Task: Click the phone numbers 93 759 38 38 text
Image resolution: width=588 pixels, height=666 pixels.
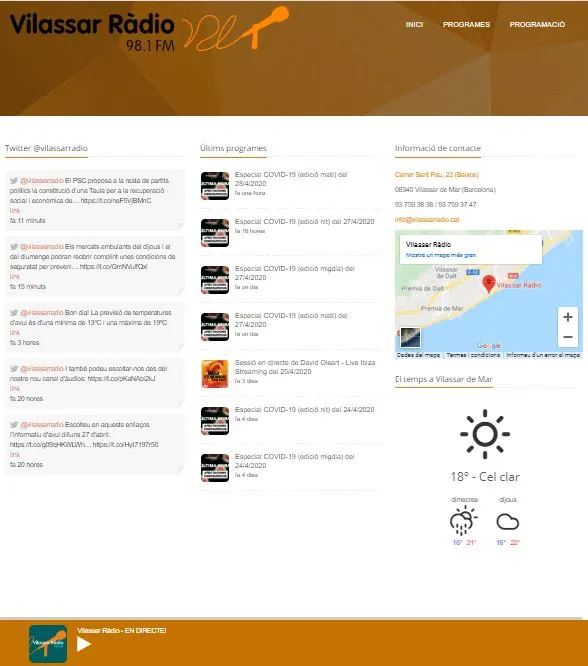Action: coord(435,205)
